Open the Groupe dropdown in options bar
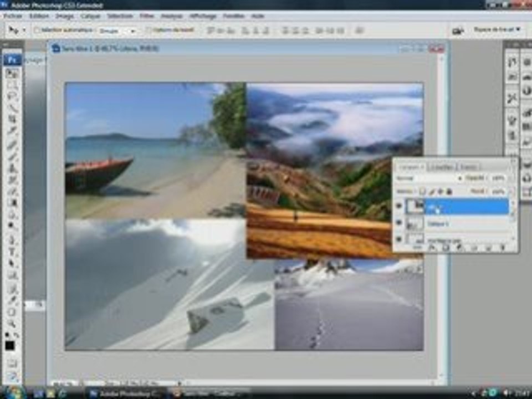This screenshot has width=532, height=399. pyautogui.click(x=117, y=31)
